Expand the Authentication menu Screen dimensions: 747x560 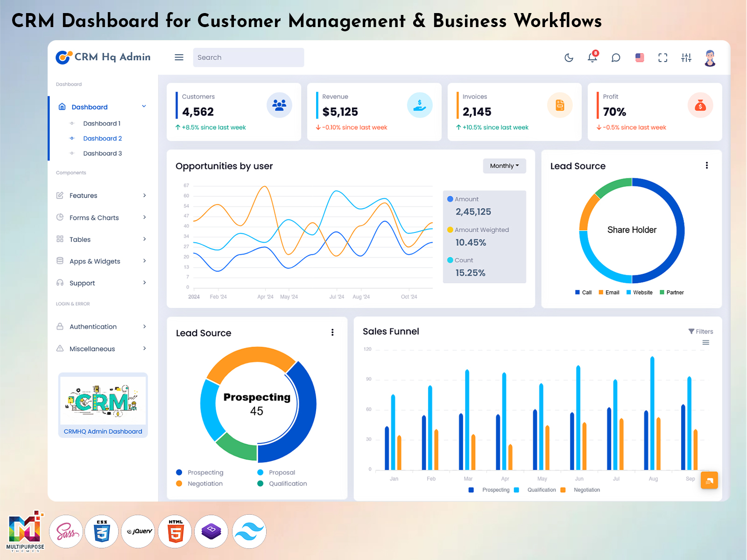pyautogui.click(x=102, y=327)
